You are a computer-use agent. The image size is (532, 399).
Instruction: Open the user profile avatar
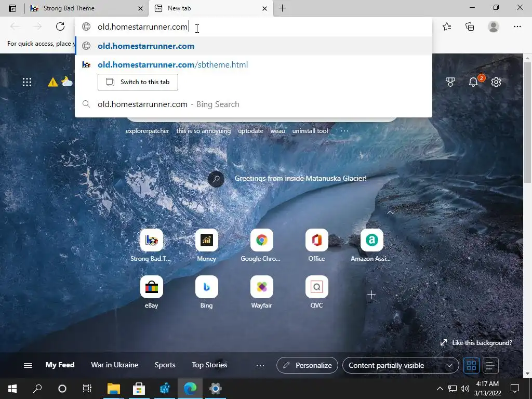tap(494, 26)
